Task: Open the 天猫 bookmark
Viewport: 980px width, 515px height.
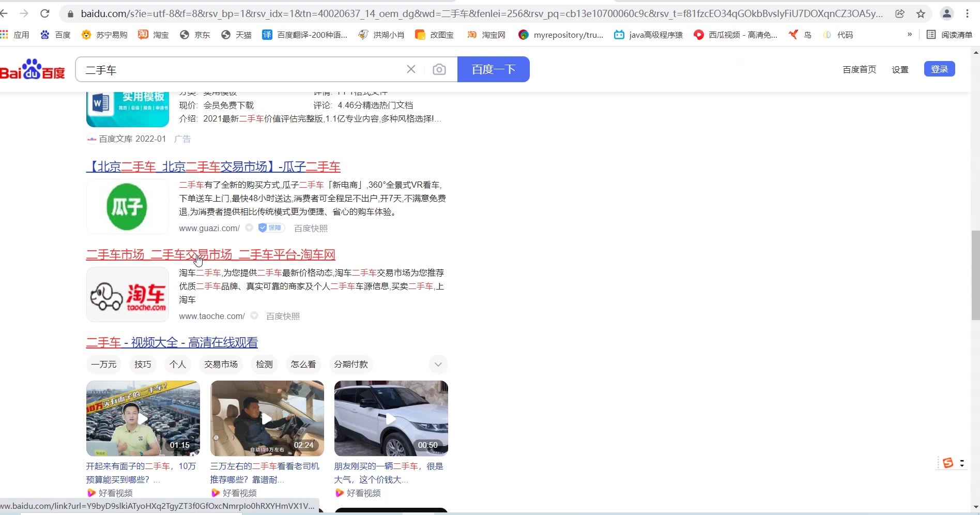Action: pyautogui.click(x=236, y=35)
